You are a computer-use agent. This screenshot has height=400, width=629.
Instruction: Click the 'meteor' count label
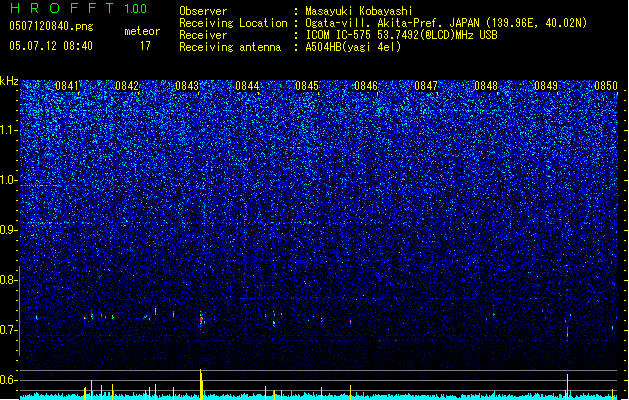pos(142,31)
